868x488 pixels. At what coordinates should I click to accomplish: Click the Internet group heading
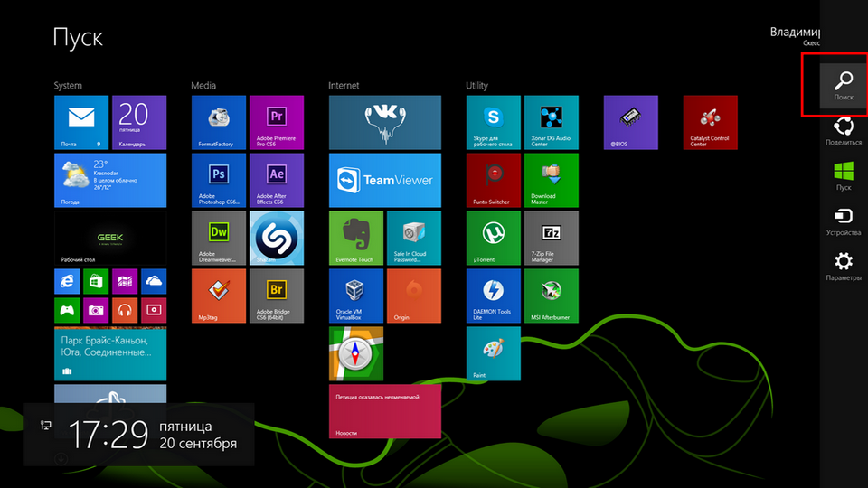tap(344, 85)
